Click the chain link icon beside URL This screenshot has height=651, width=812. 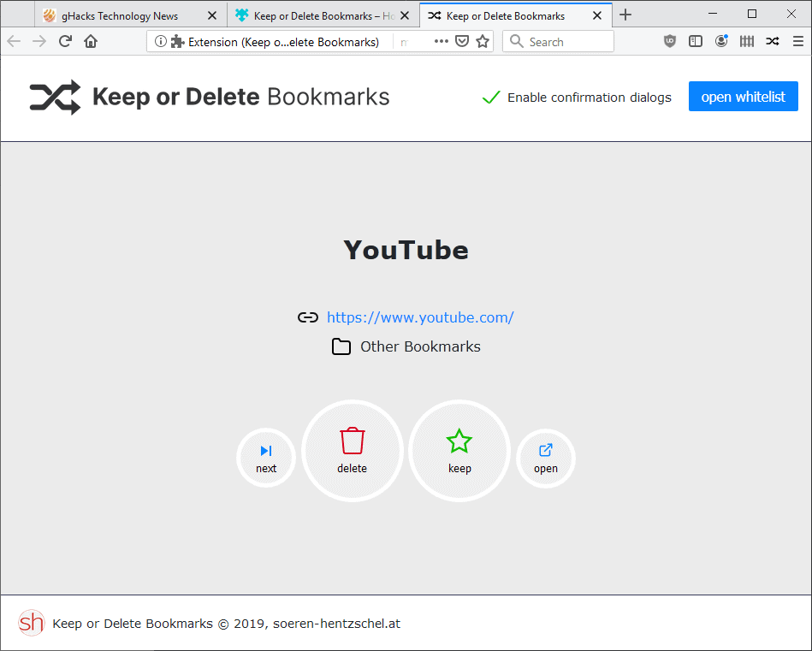click(x=308, y=317)
